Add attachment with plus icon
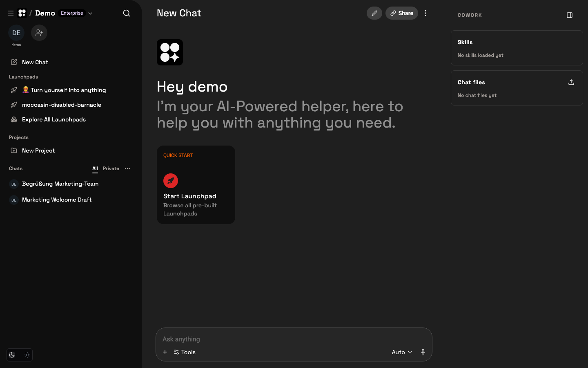 [165, 352]
